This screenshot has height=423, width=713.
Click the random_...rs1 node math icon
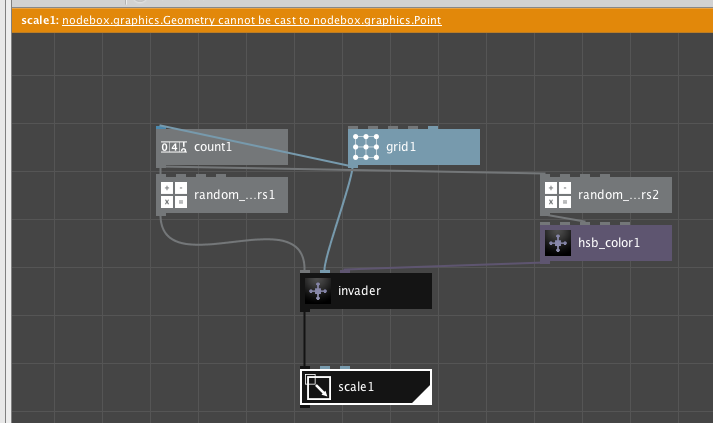pos(174,195)
